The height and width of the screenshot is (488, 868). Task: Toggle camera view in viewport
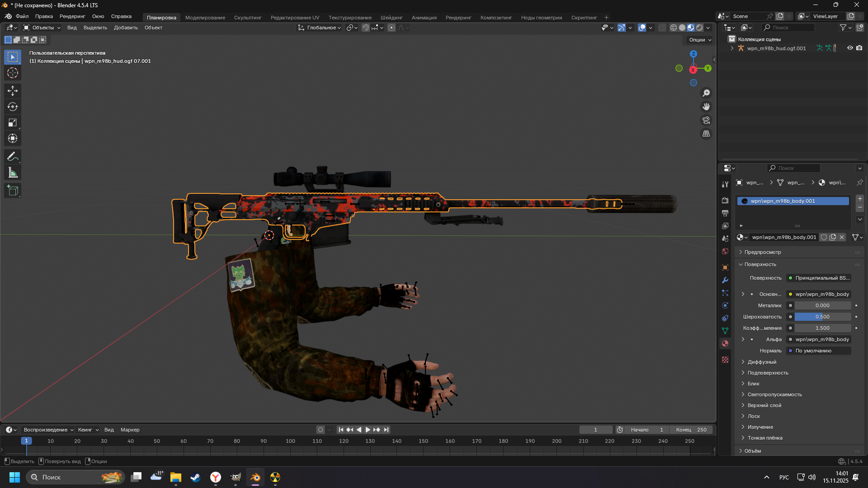(x=706, y=120)
